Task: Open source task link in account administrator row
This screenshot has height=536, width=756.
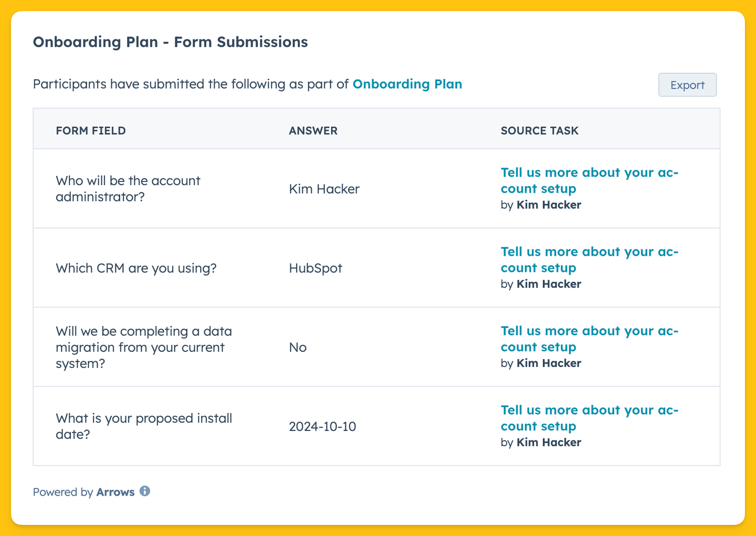Action: tap(590, 181)
